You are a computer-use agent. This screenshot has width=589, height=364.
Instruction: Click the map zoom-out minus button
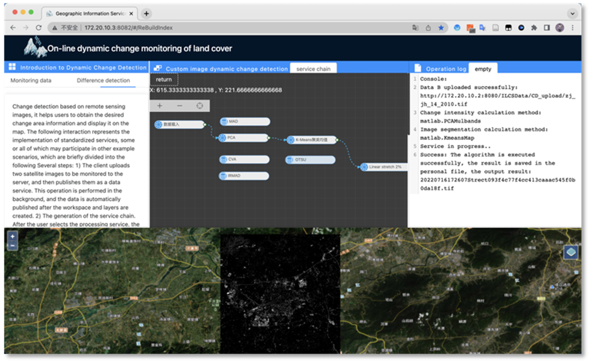(x=13, y=246)
